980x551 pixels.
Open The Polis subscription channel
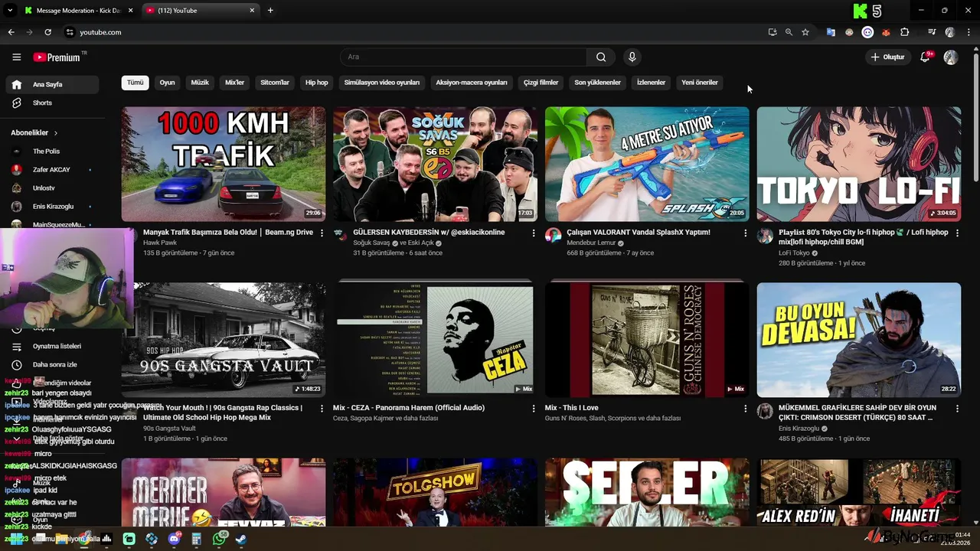pyautogui.click(x=52, y=152)
